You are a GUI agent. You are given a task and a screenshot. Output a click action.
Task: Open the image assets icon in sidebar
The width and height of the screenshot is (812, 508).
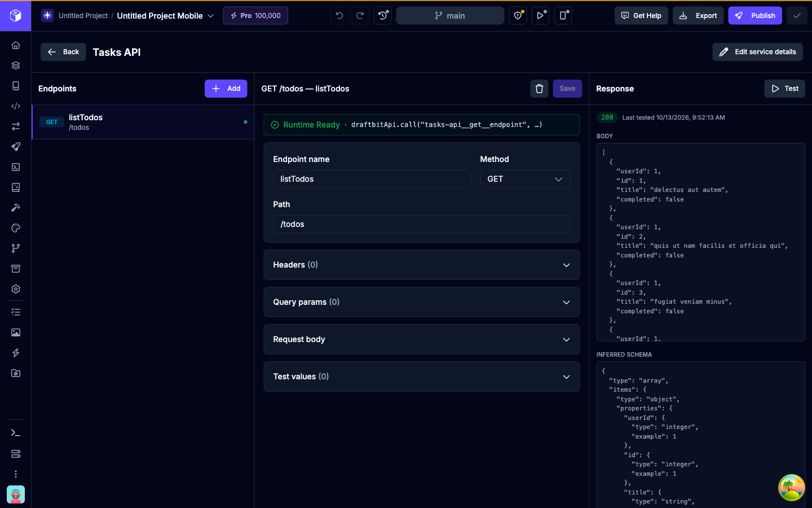16,332
